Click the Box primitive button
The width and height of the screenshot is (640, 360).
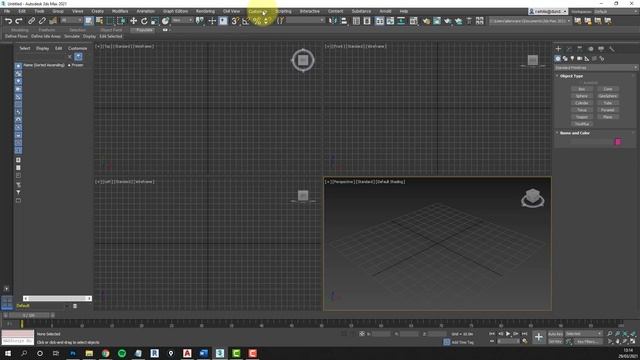pyautogui.click(x=582, y=89)
